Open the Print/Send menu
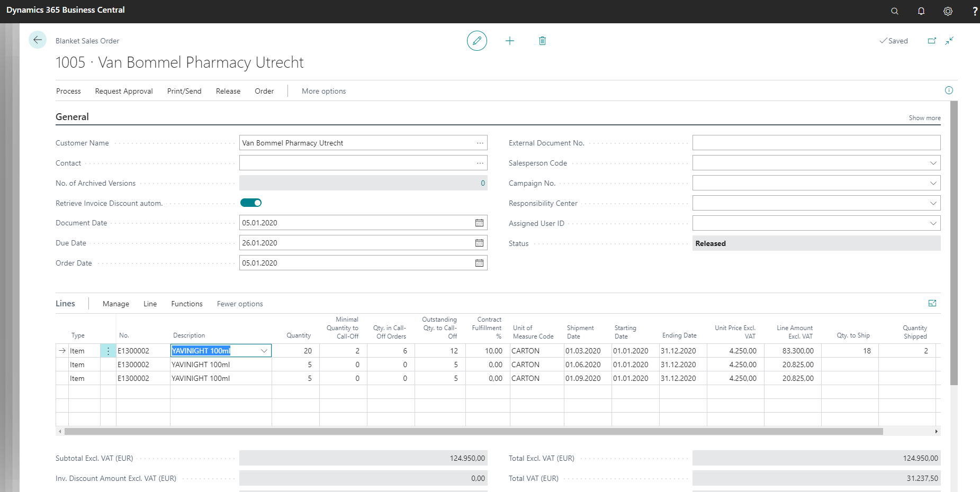Viewport: 980px width, 492px height. 184,91
